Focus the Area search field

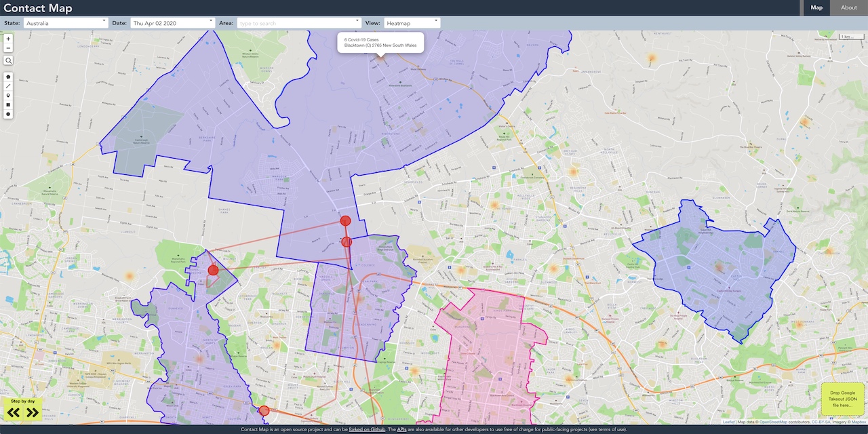pos(298,23)
